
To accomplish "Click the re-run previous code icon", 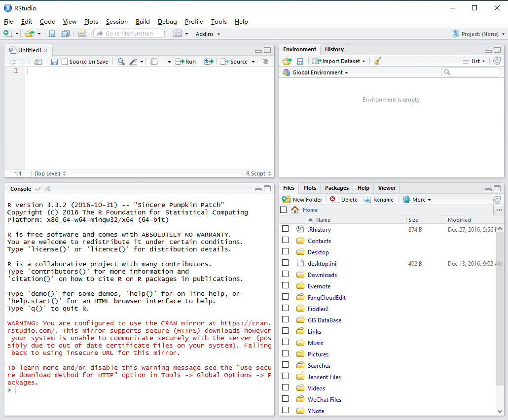I will (209, 62).
